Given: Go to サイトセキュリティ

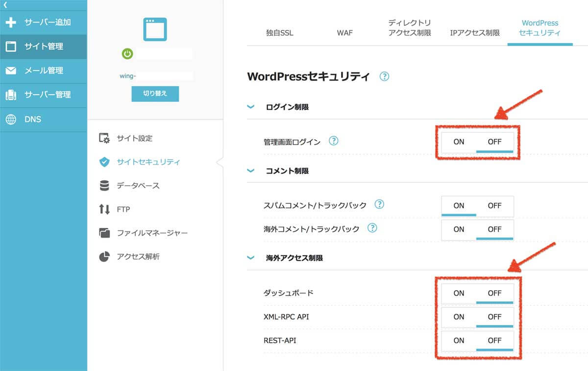Looking at the screenshot, I should 148,162.
